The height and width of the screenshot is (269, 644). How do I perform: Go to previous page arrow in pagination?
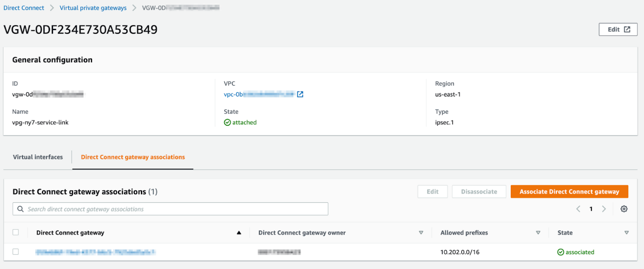click(578, 209)
